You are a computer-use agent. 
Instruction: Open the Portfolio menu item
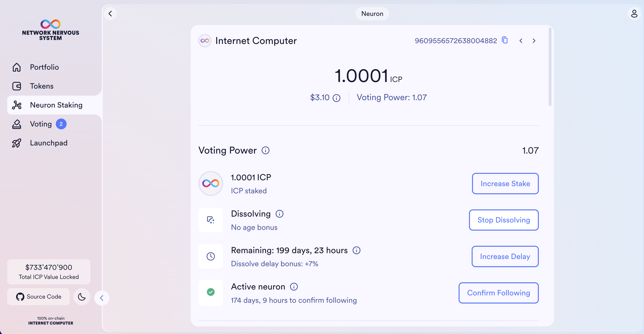tap(44, 67)
